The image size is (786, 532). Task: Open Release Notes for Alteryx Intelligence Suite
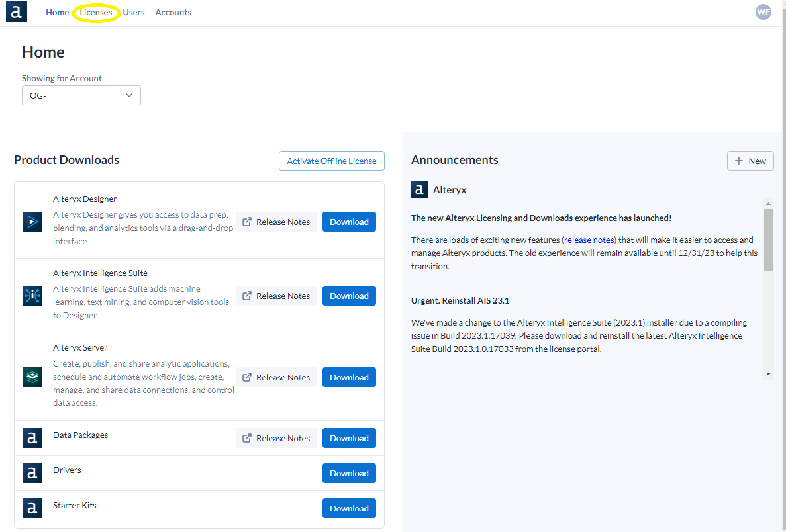276,296
